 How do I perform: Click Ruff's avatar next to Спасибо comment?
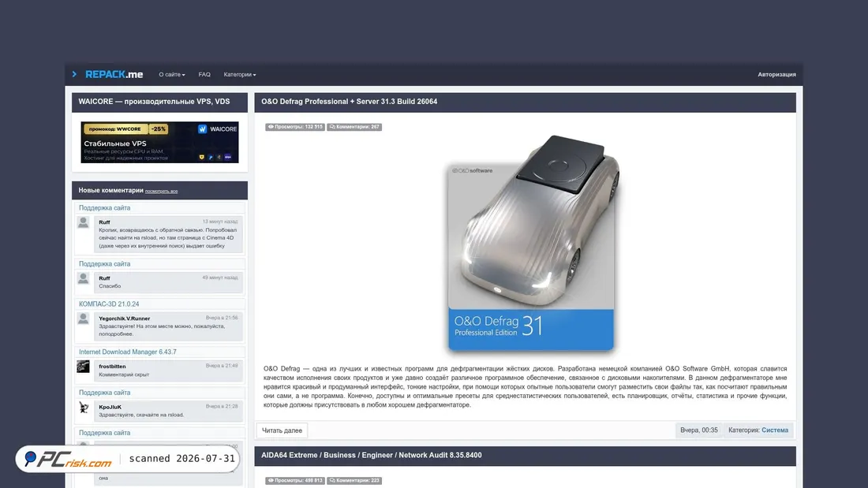point(83,278)
